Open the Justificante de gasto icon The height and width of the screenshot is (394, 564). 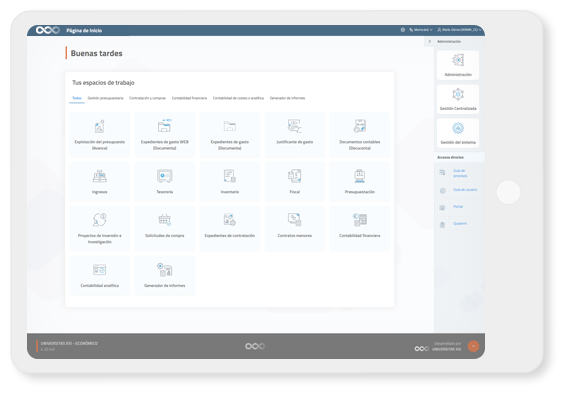[295, 126]
